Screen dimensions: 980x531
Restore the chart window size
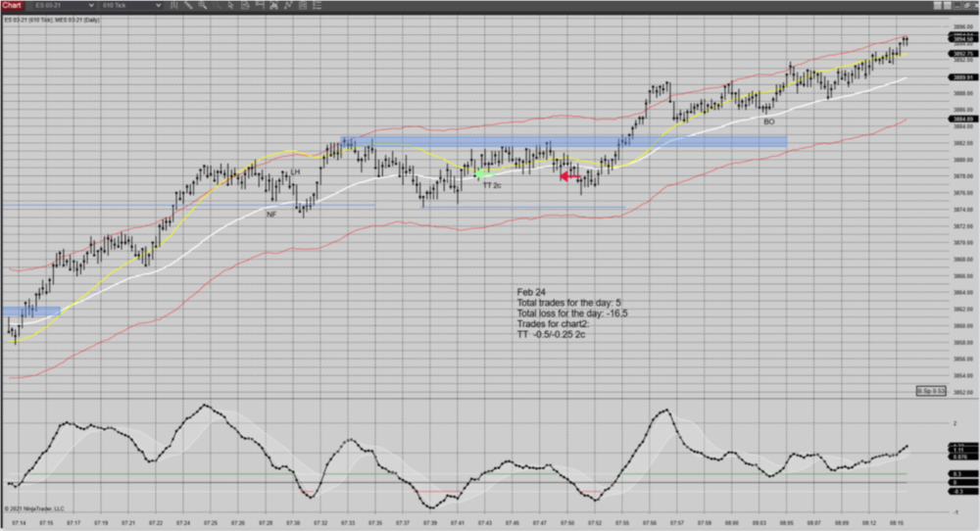pos(966,5)
